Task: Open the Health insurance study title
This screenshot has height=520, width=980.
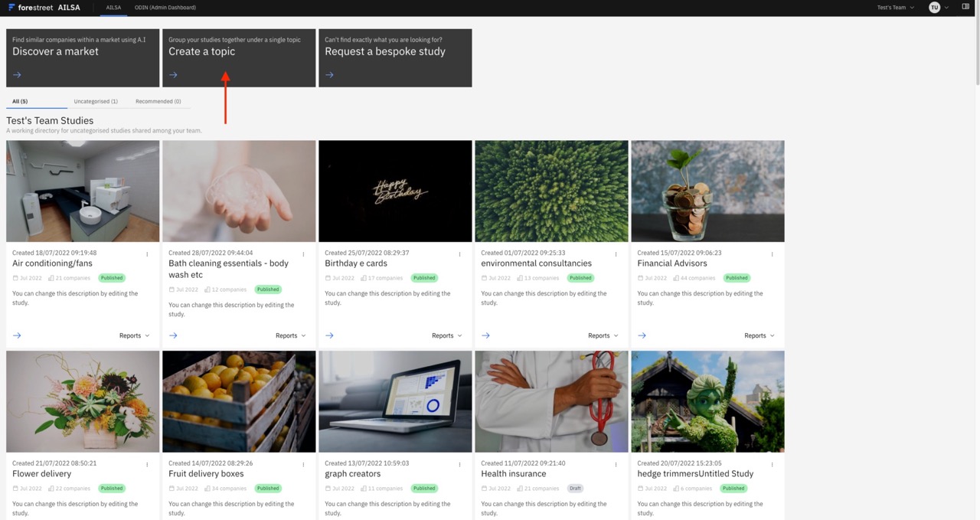Action: coord(514,474)
